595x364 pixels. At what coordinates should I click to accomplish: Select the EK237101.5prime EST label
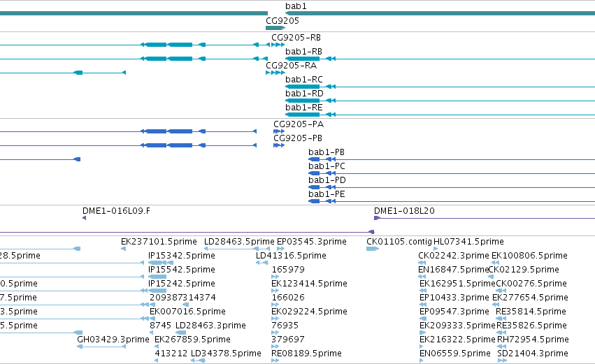coord(159,242)
